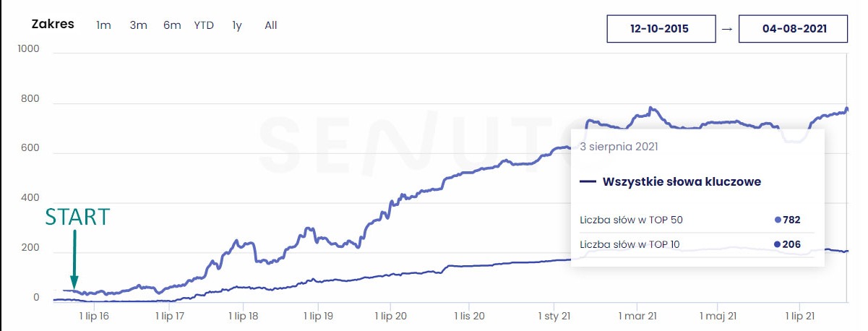Open the end date field 04-08-2021
868x331 pixels.
pyautogui.click(x=793, y=29)
